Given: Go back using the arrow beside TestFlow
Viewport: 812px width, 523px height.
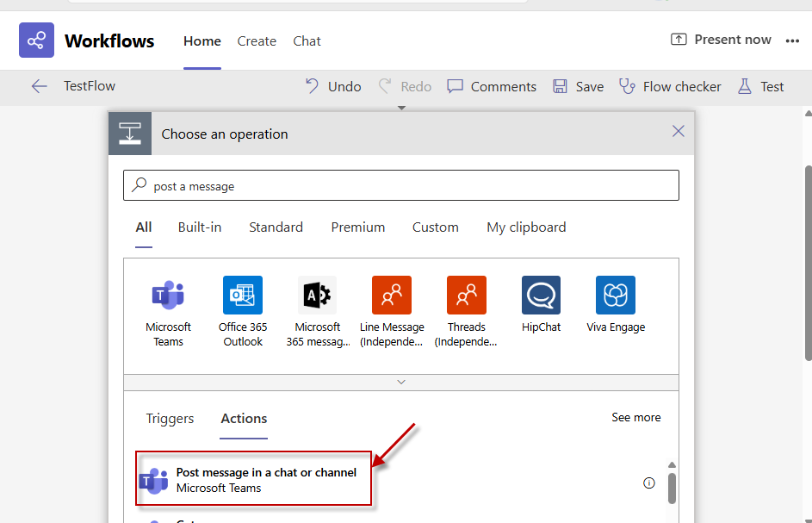Looking at the screenshot, I should coord(39,86).
